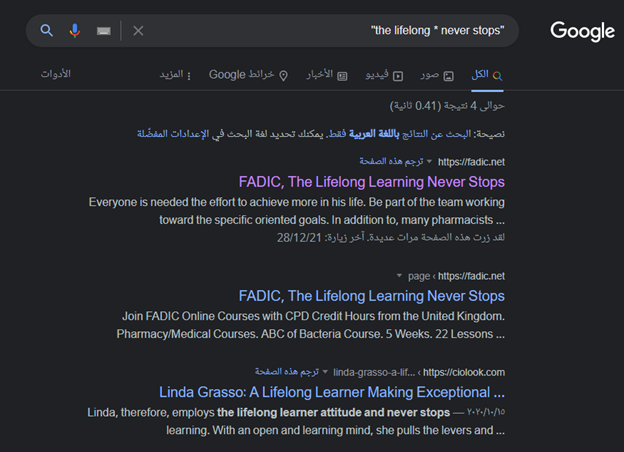Expand the المزيد more options menu
Image resolution: width=624 pixels, height=452 pixels.
click(175, 75)
